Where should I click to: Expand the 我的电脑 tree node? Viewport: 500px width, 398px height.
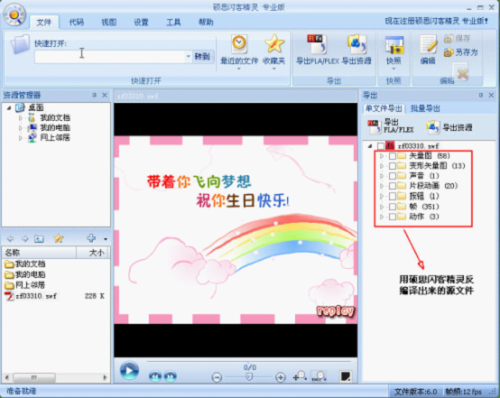[x=21, y=128]
